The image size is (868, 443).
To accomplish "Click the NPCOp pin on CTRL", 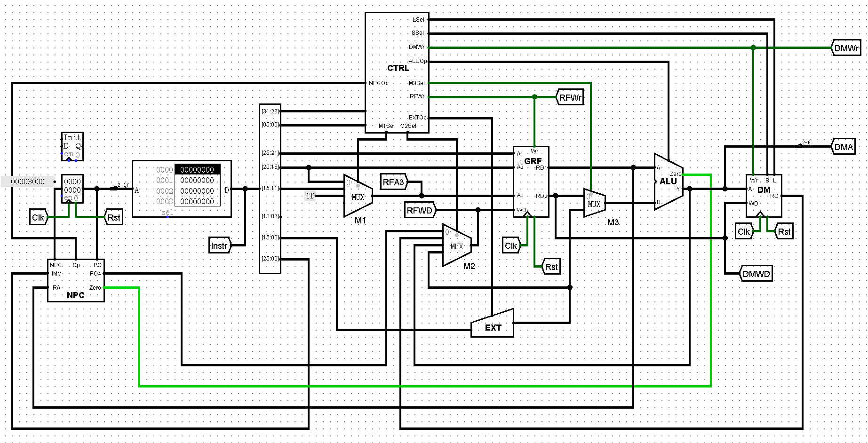I will (x=379, y=83).
